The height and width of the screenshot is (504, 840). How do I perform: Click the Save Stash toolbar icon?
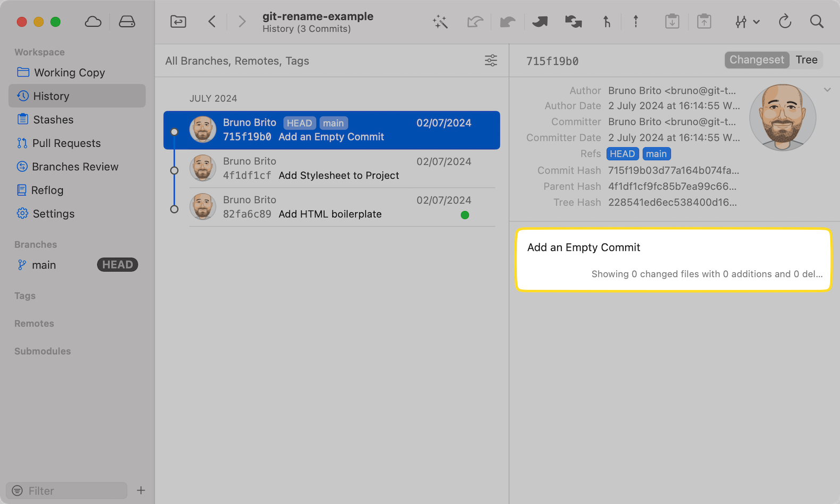coord(672,22)
